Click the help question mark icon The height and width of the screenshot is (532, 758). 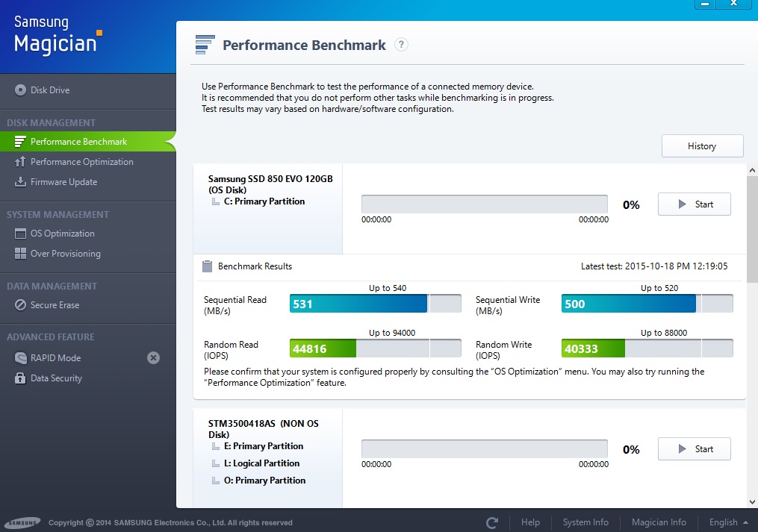tap(401, 45)
